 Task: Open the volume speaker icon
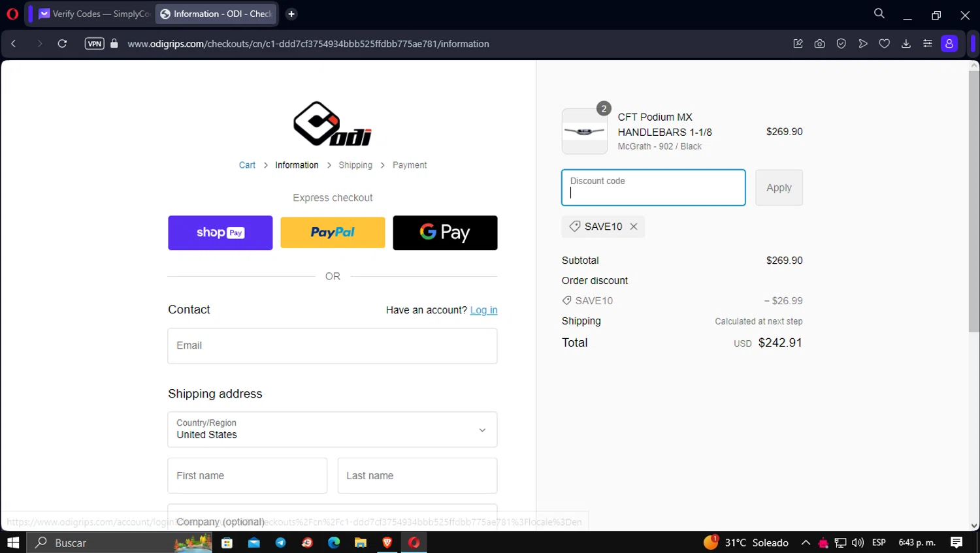click(858, 543)
